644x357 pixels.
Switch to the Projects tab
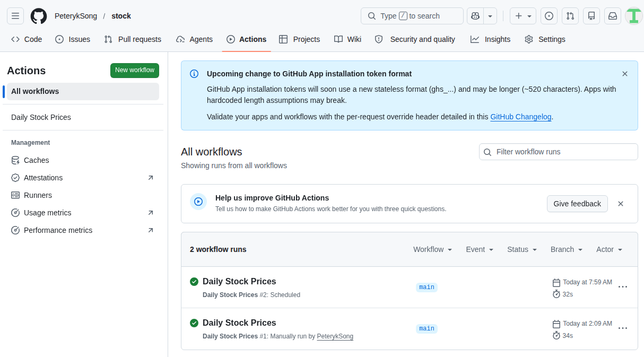(x=299, y=39)
